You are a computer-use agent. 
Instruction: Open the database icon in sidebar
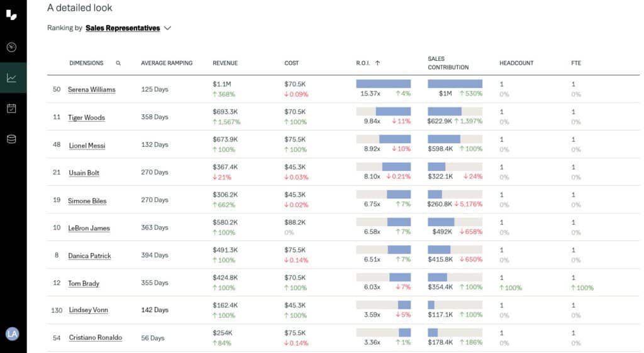click(11, 139)
